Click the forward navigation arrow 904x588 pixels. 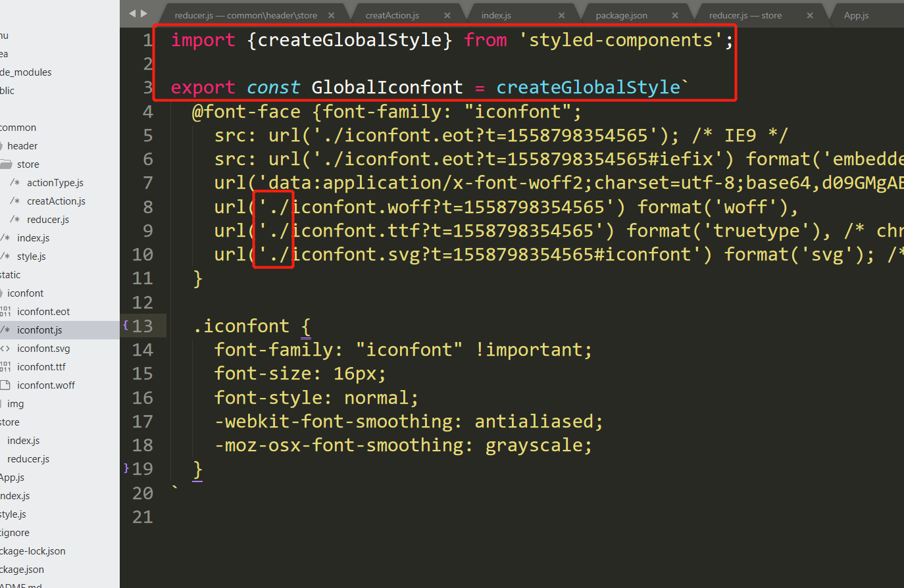pyautogui.click(x=143, y=12)
